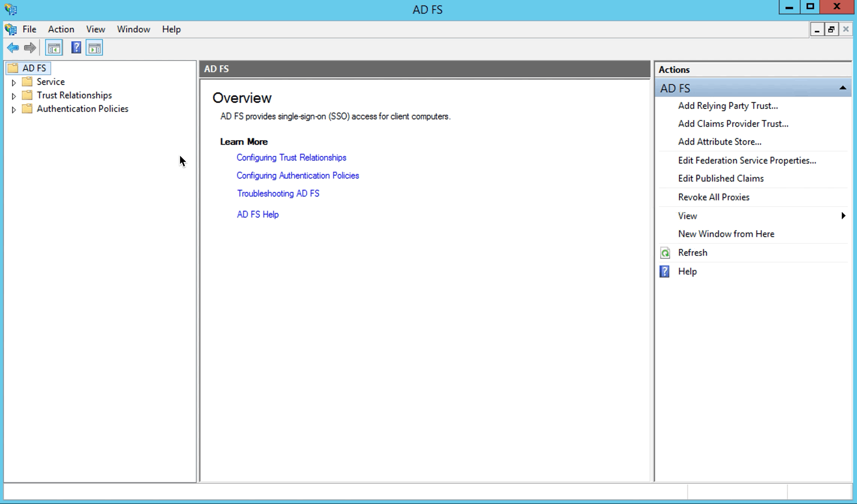Viewport: 857px width, 504px height.
Task: Click the Trust Relationships folder icon
Action: tap(27, 95)
